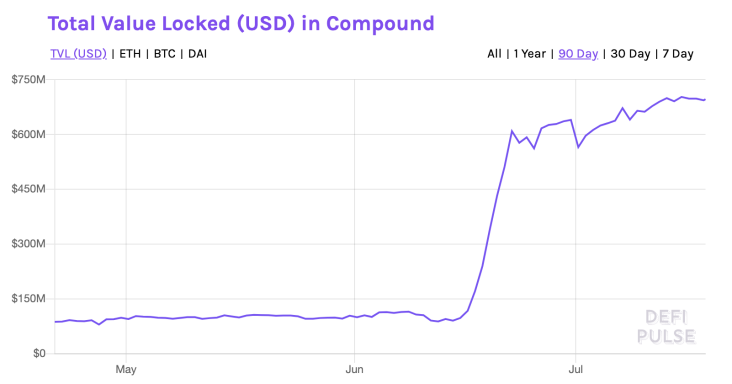The width and height of the screenshot is (732, 384).
Task: Click the May label on x-axis
Action: click(x=126, y=370)
